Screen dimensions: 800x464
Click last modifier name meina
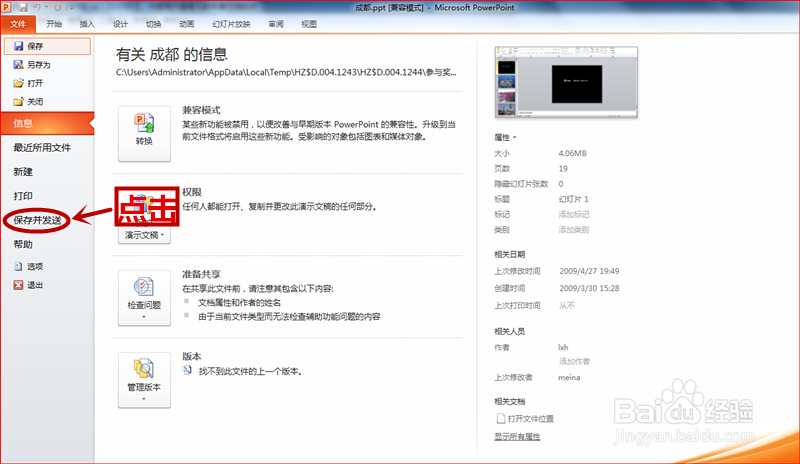coord(569,378)
